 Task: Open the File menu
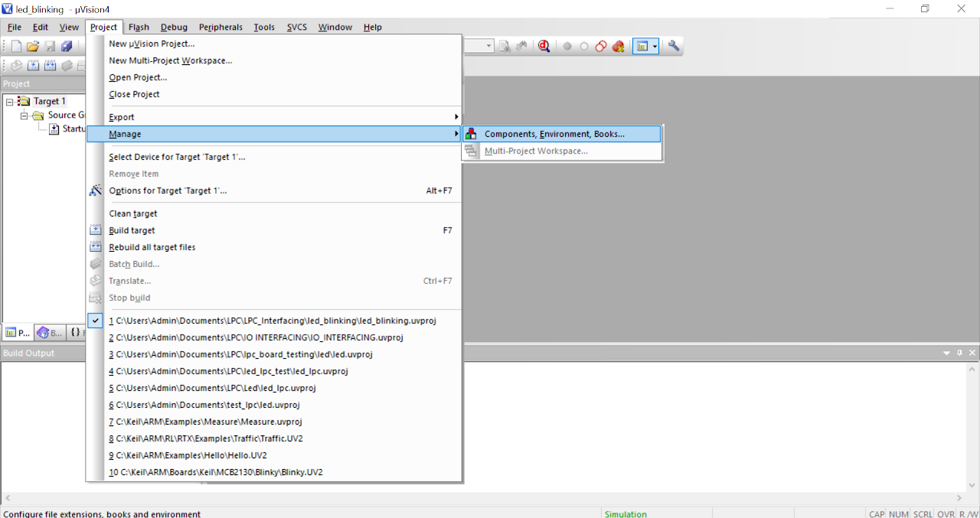click(14, 27)
